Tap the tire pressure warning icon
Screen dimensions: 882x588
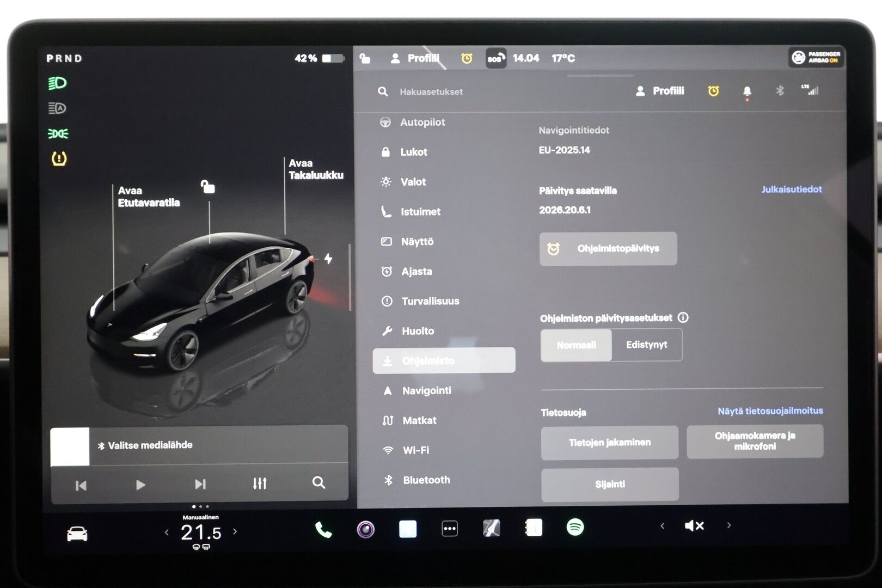coord(59,158)
